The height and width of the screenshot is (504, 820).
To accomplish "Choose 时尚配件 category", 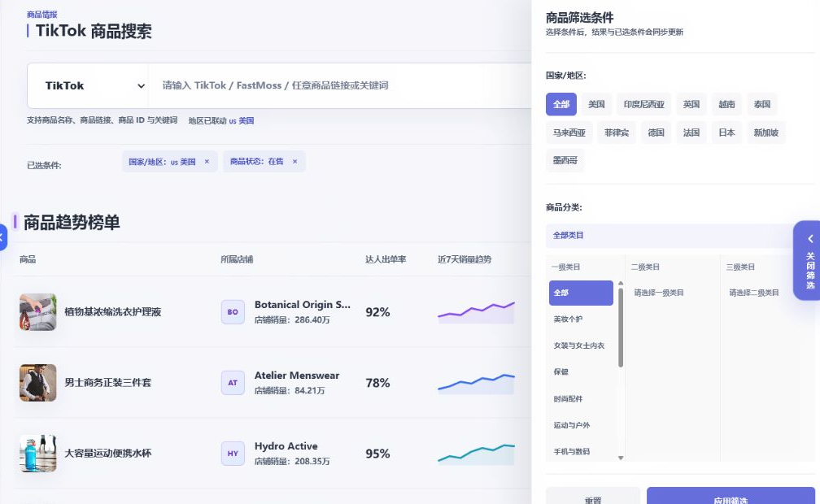I will coord(581,399).
